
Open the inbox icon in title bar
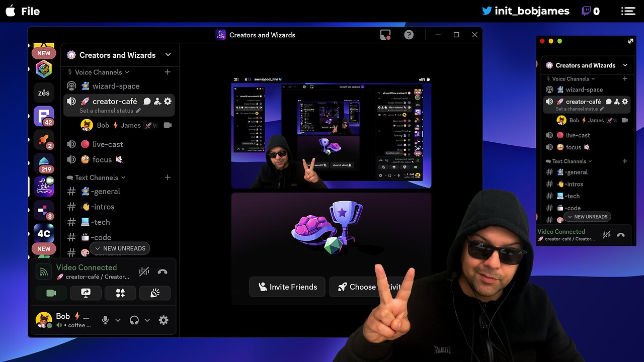coord(385,35)
